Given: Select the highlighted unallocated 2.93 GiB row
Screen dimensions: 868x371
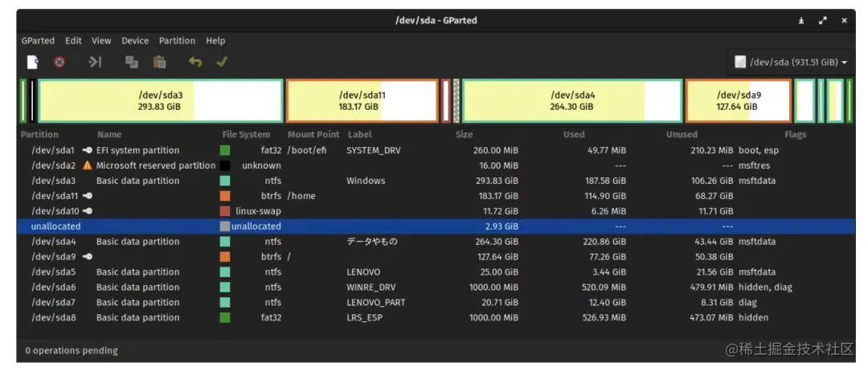Looking at the screenshot, I should (x=436, y=226).
